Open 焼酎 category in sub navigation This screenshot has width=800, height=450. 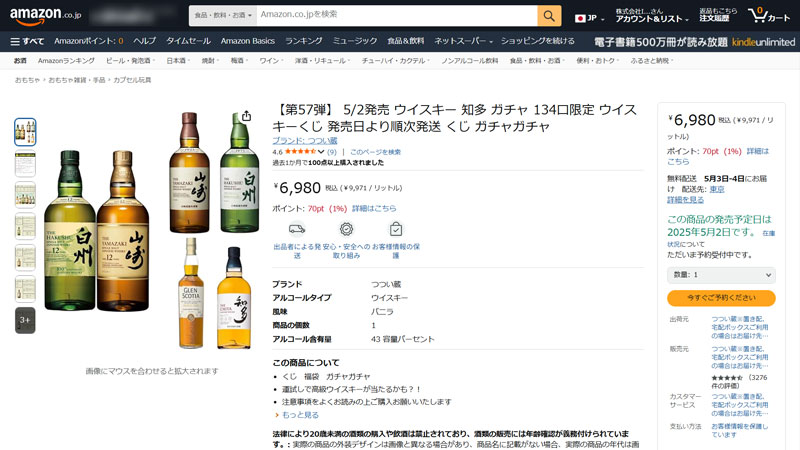click(210, 61)
